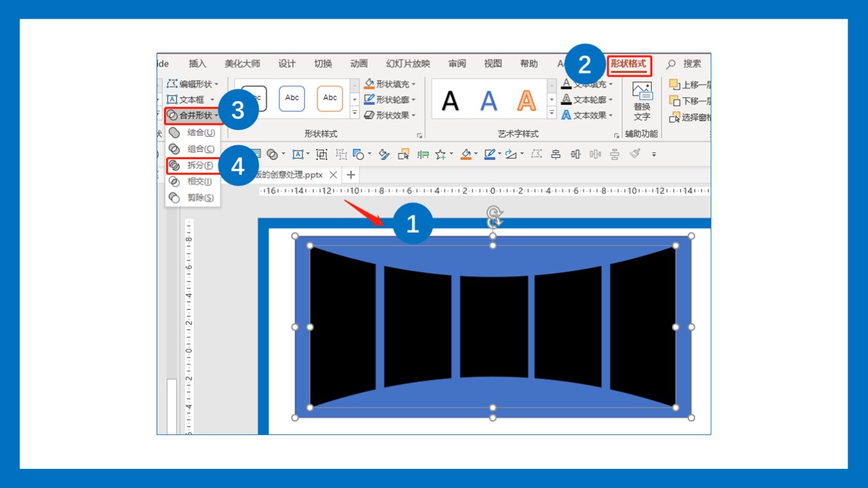The image size is (868, 488).
Task: Open the customize quick access toolbar arrow
Action: click(x=654, y=155)
